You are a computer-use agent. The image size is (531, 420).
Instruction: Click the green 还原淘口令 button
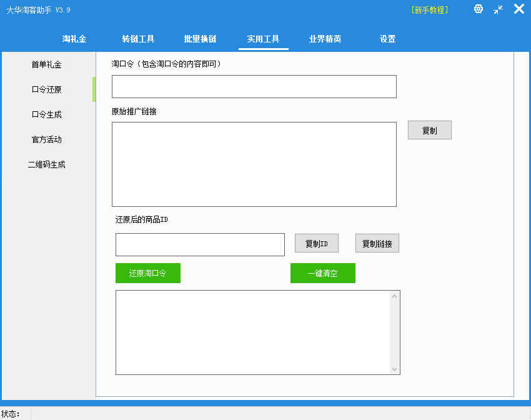click(148, 273)
